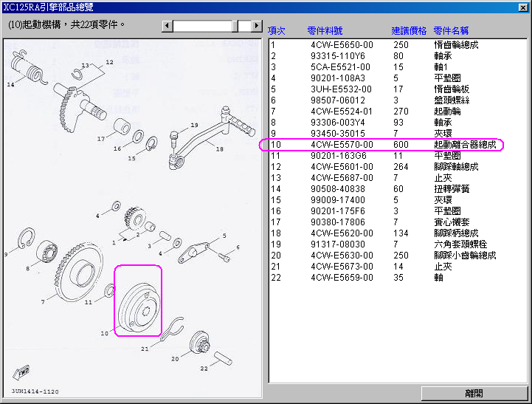
Task: Click the 零件料號 column header
Action: click(x=325, y=30)
